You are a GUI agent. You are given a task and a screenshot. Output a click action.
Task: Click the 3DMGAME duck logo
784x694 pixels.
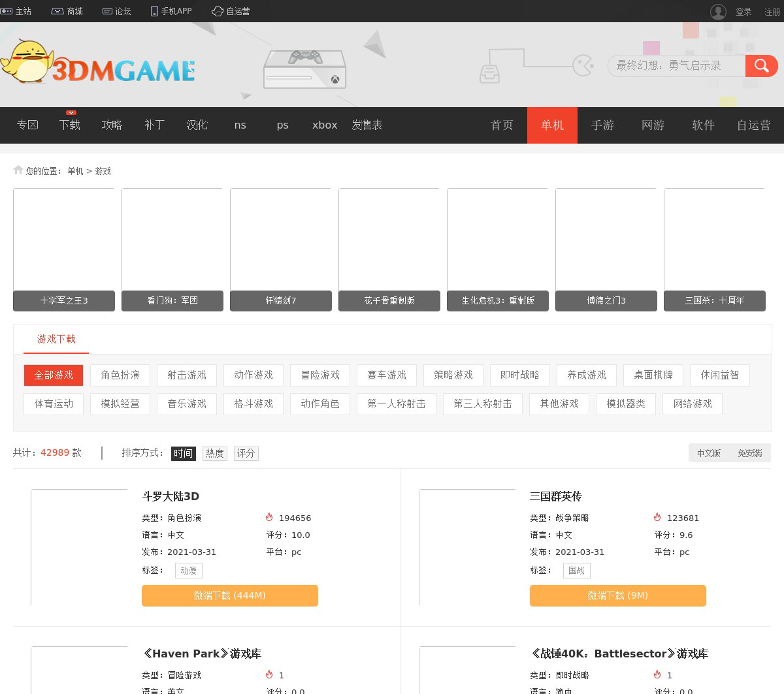pyautogui.click(x=98, y=63)
